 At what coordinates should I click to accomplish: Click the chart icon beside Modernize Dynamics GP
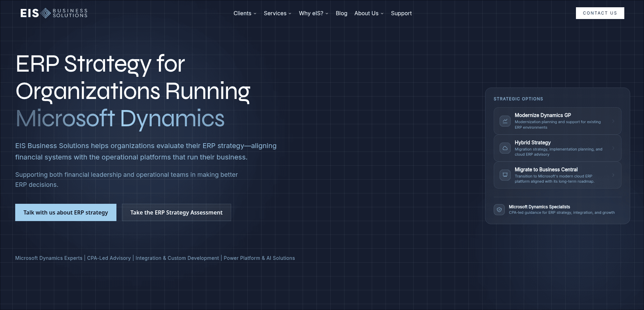point(505,121)
